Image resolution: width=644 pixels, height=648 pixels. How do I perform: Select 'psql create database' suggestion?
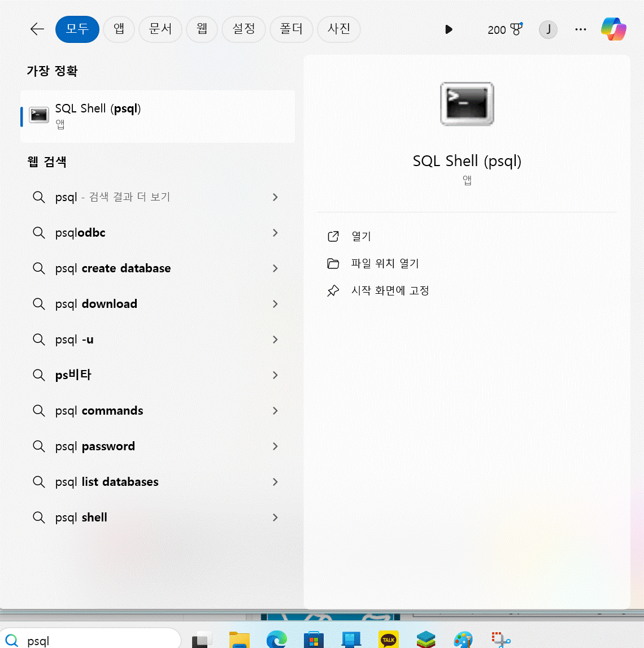[158, 268]
